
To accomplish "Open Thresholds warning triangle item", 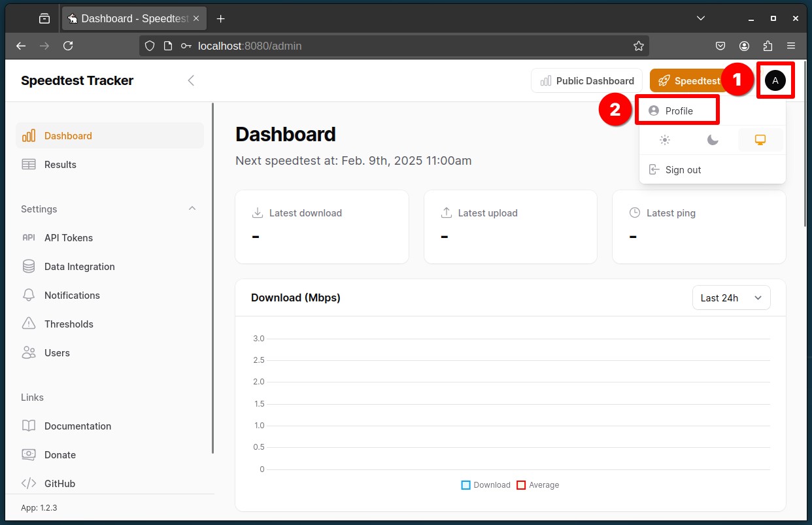I will [29, 324].
